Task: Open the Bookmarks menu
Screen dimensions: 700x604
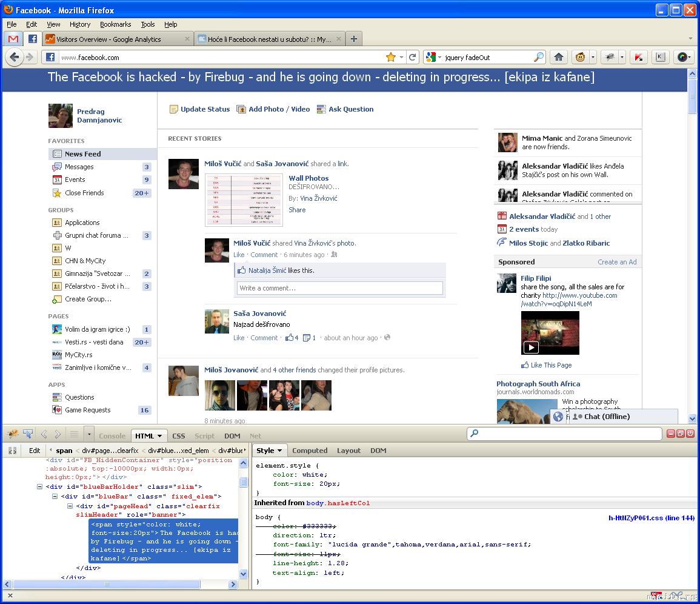Action: tap(115, 24)
